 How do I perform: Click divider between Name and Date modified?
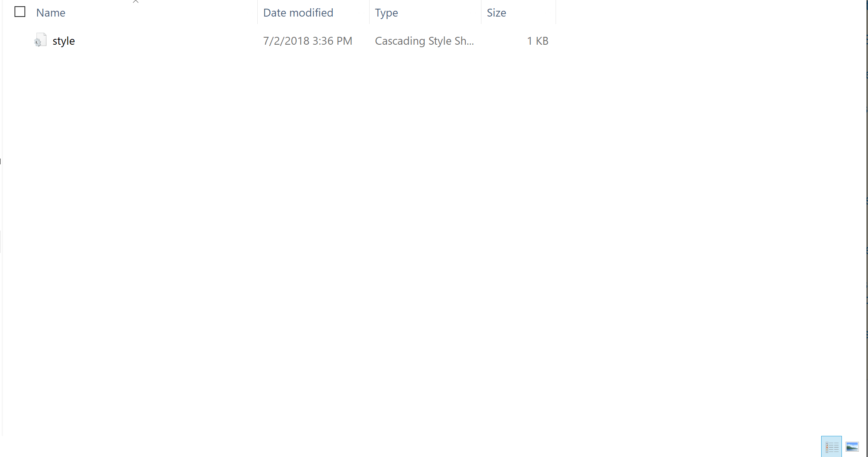coord(257,12)
